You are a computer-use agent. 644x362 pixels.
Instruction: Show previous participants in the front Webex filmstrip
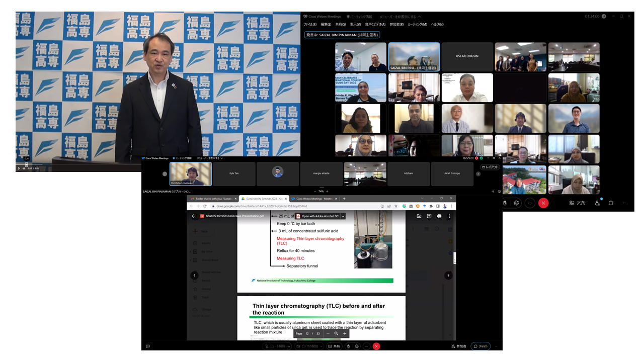pyautogui.click(x=165, y=174)
